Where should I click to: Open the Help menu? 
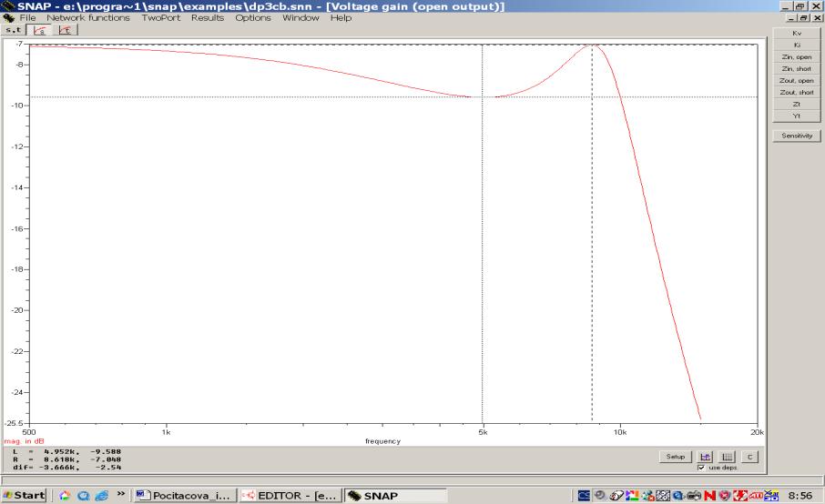point(341,18)
